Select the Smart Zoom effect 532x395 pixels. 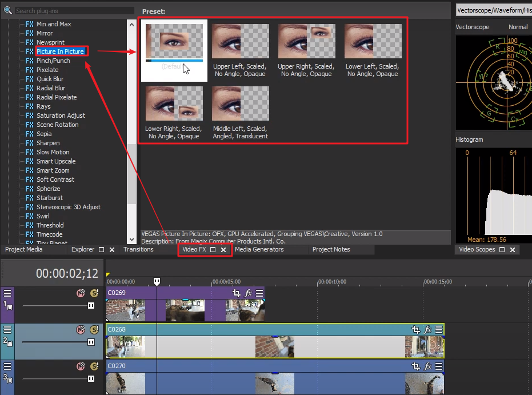[53, 171]
